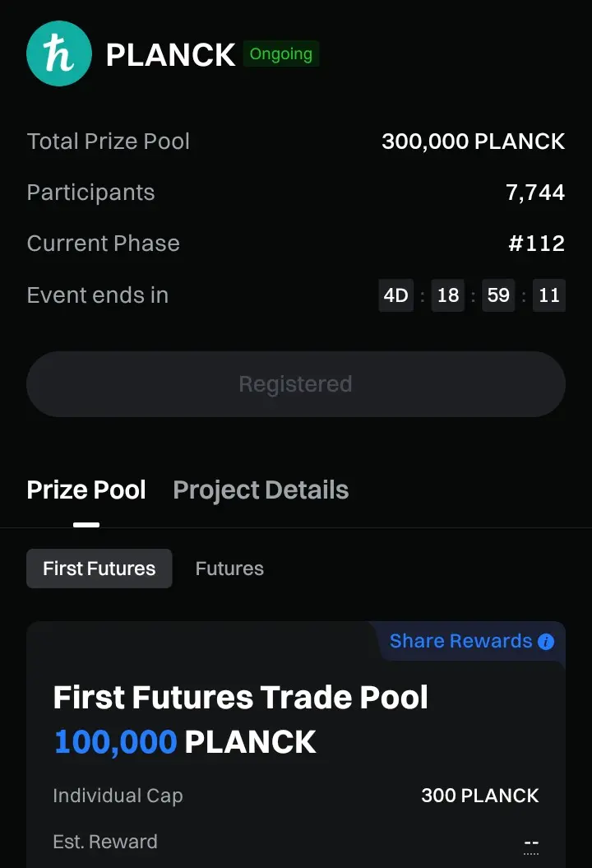Click the 300,000 PLANCK total prize value
Viewport: 592px width, 868px height.
(x=473, y=142)
